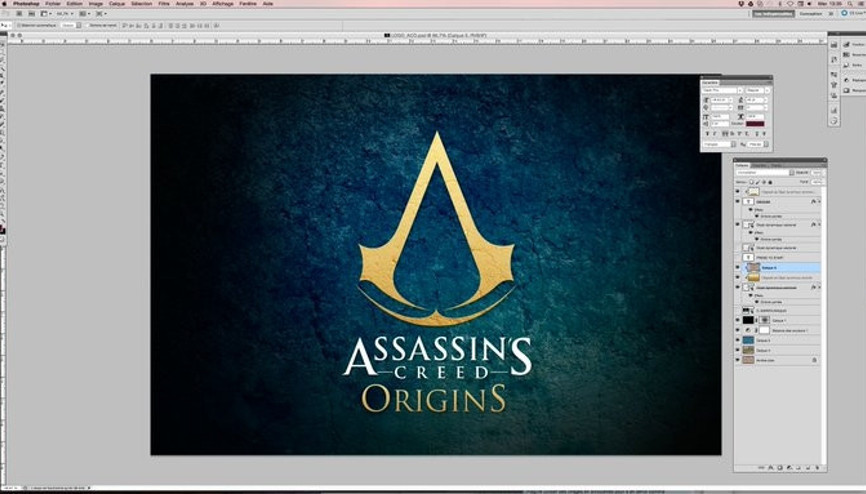Image resolution: width=866 pixels, height=494 pixels.
Task: Click the Mini Bridge icon in application bar
Action: pos(31,13)
